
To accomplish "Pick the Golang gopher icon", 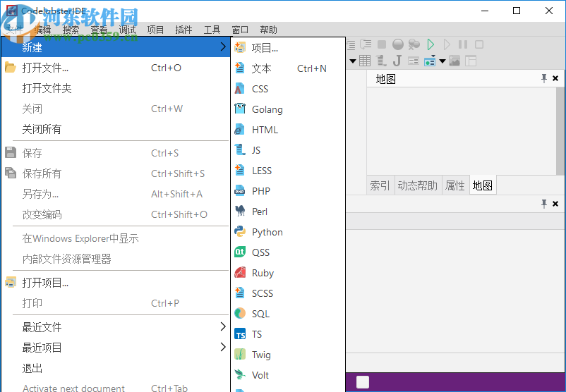I will [240, 109].
